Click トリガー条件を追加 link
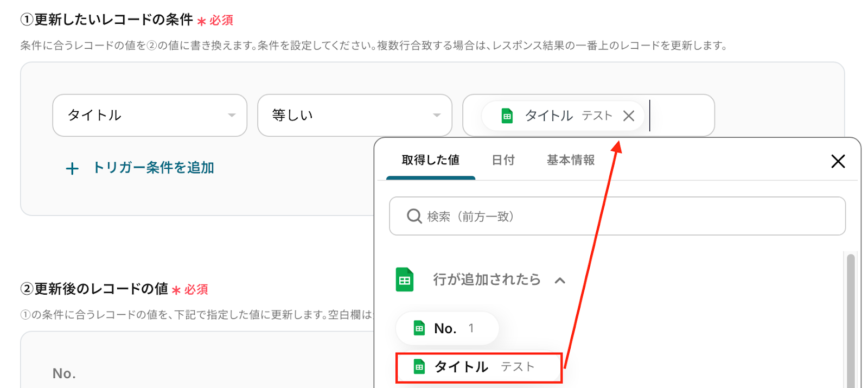868x388 pixels. (154, 168)
